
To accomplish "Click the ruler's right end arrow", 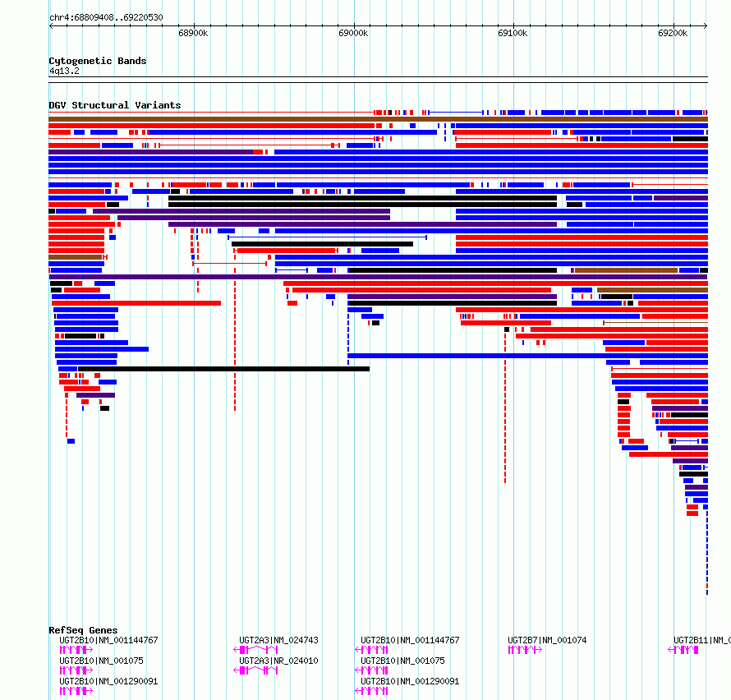I will tap(706, 26).
